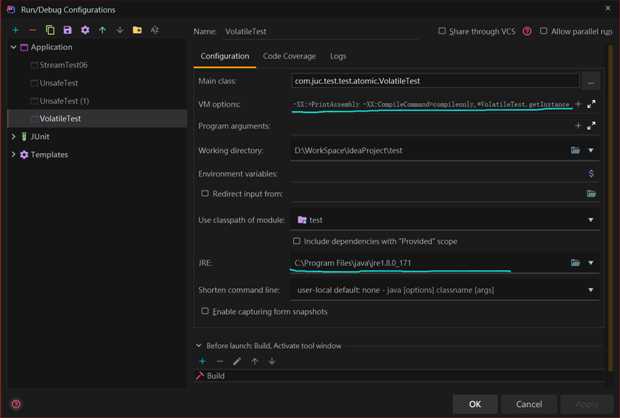Click the Cancel button

click(529, 404)
